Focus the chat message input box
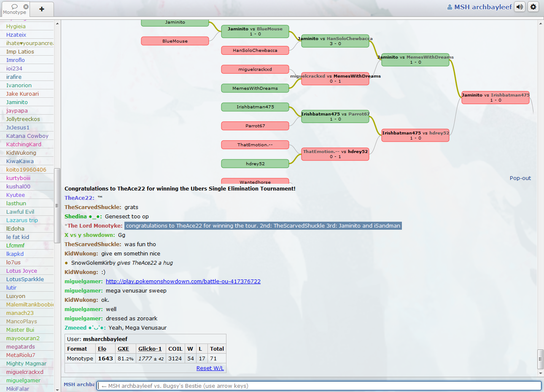 [319, 386]
